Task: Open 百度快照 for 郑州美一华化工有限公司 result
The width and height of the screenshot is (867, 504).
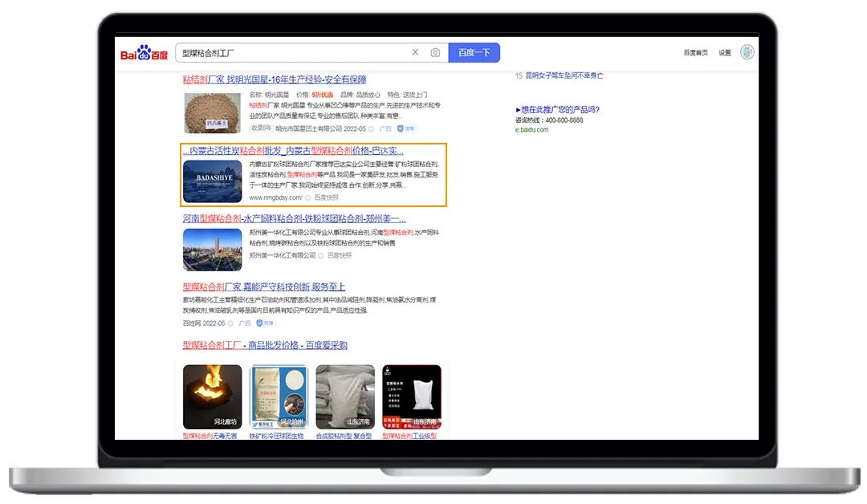Action: [x=339, y=255]
